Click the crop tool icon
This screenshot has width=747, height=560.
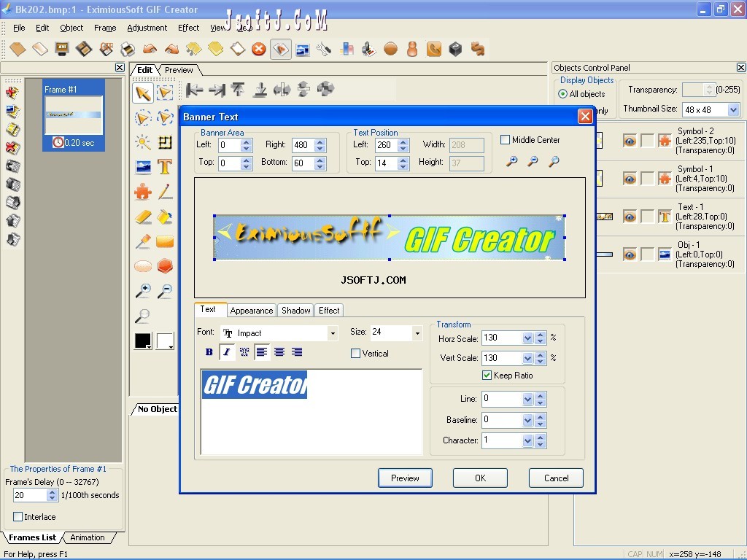click(165, 142)
